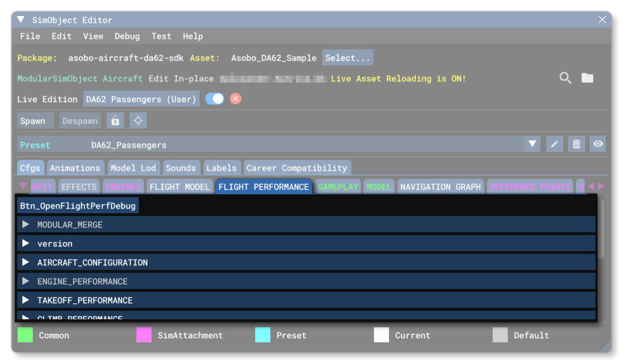Click the Btn_OpenFlightPerfDebug button

point(78,206)
